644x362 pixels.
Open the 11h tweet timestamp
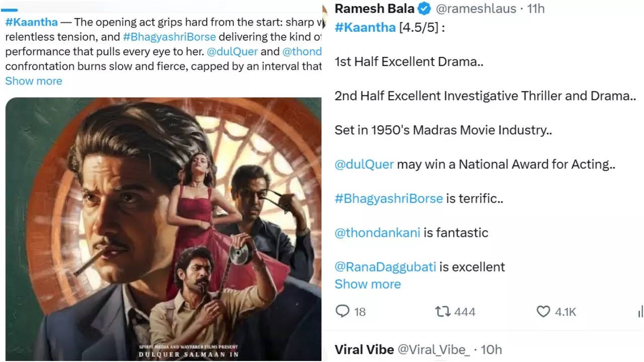[x=536, y=9]
